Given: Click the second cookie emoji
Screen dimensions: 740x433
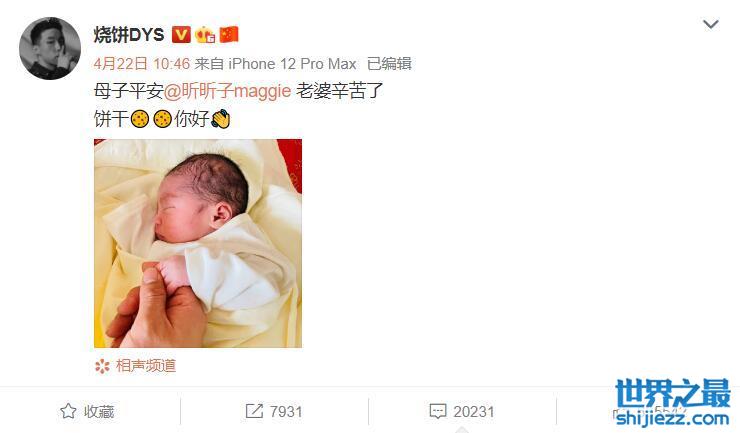Looking at the screenshot, I should coord(162,119).
